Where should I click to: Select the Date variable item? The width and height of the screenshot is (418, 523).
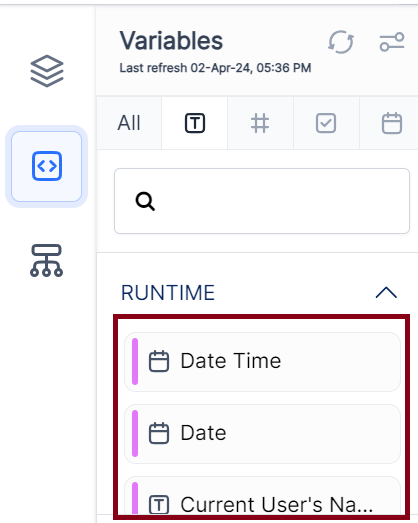[262, 434]
